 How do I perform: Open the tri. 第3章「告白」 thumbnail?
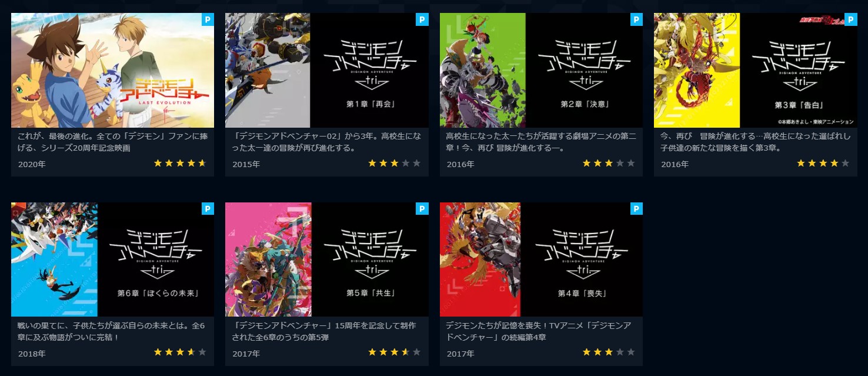click(x=755, y=70)
